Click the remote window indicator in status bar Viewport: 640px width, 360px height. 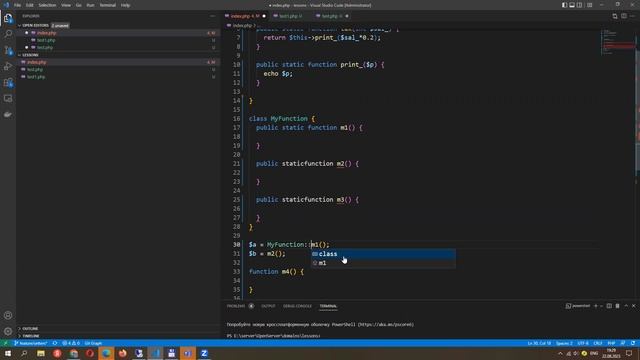pos(5,343)
